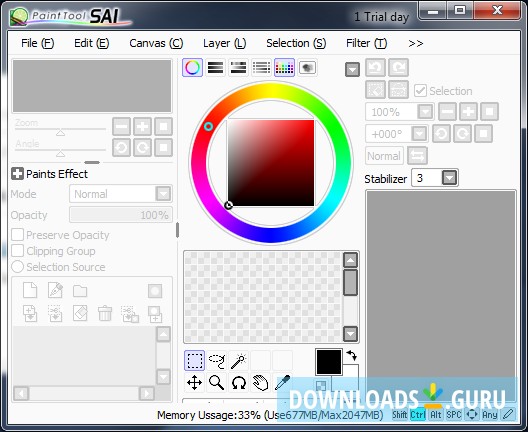The width and height of the screenshot is (528, 432).
Task: Toggle the HSV slider panel icon
Action: click(238, 67)
